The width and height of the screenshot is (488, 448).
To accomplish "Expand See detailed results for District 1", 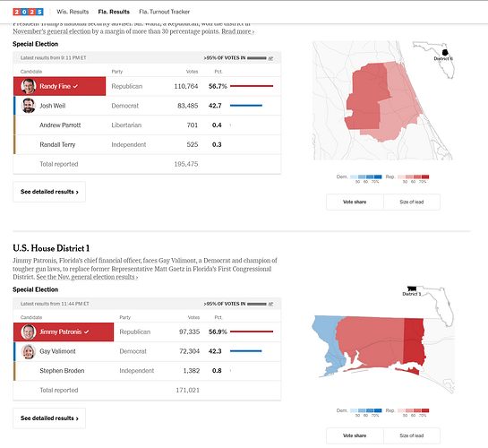I will coord(49,418).
